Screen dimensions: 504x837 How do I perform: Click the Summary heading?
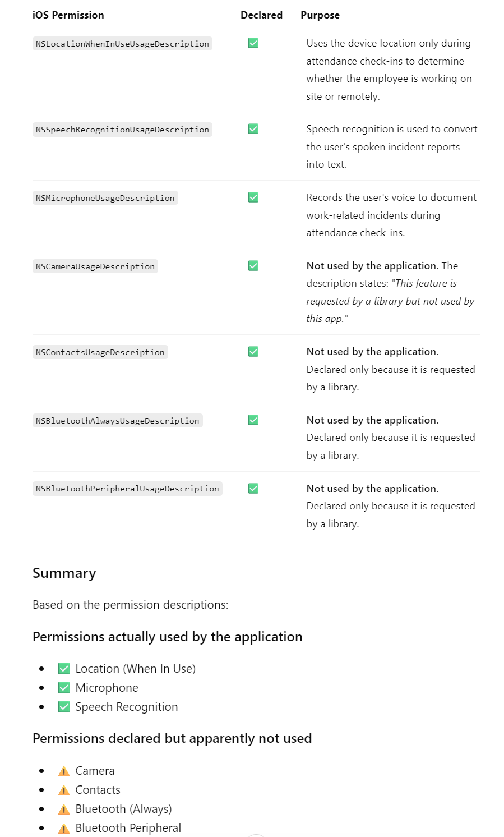pos(64,573)
